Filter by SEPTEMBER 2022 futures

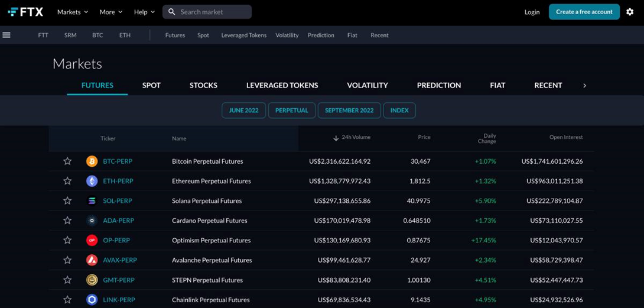tap(349, 111)
